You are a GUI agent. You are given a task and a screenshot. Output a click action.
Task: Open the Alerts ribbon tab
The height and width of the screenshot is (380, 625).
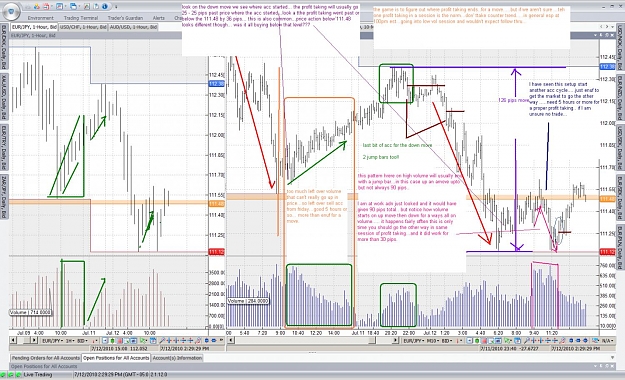pos(159,18)
